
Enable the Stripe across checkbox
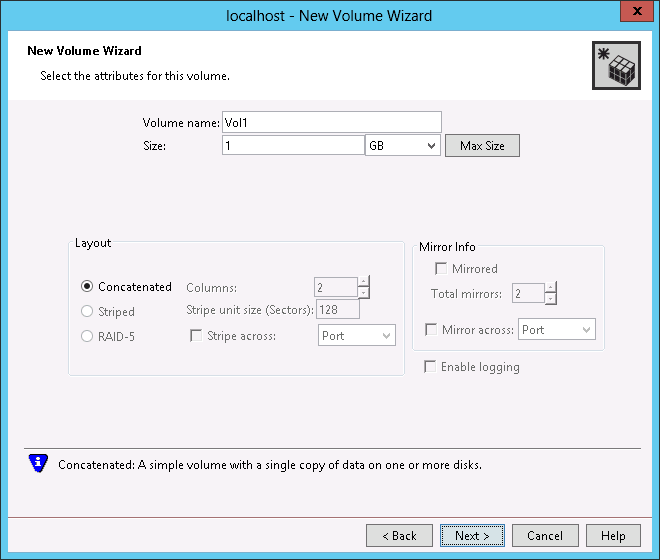coord(196,336)
